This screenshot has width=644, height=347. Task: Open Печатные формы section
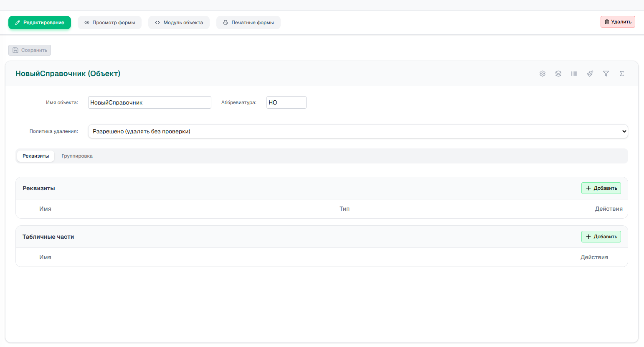coord(248,23)
